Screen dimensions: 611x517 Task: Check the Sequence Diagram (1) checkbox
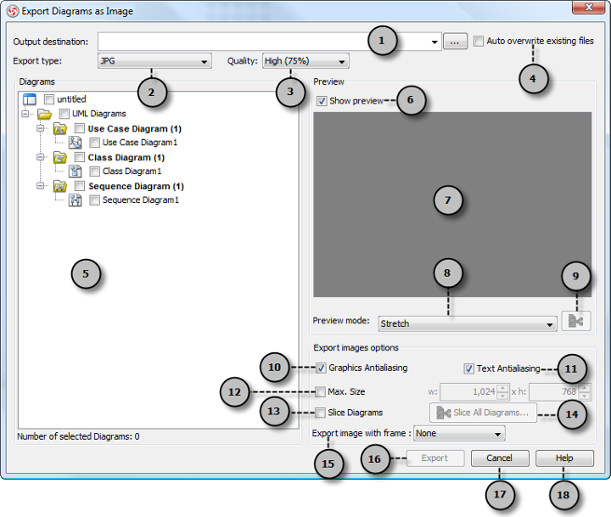click(79, 186)
